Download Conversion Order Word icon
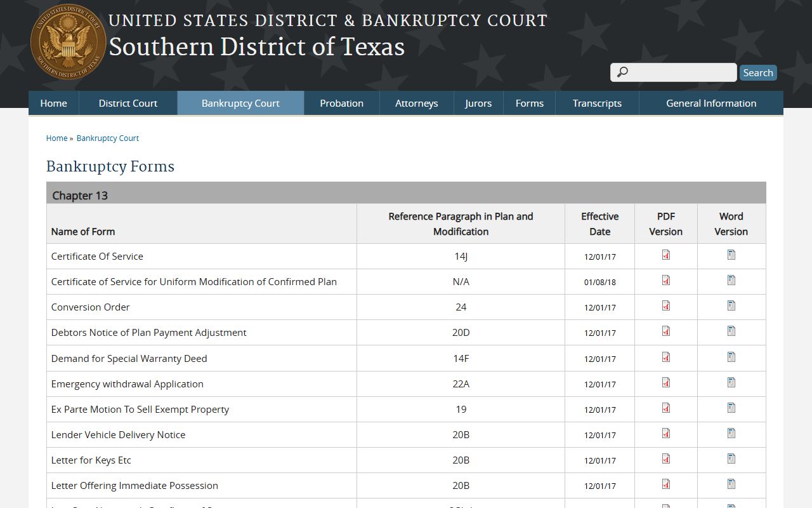 tap(731, 305)
